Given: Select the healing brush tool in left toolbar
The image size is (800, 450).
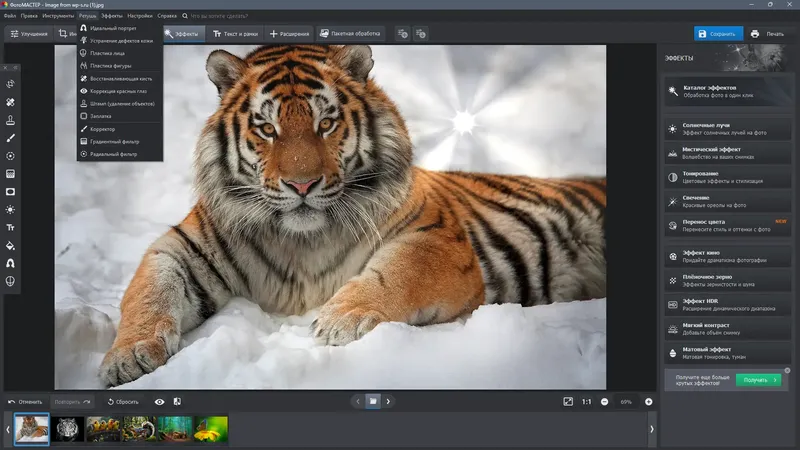Looking at the screenshot, I should click(10, 102).
